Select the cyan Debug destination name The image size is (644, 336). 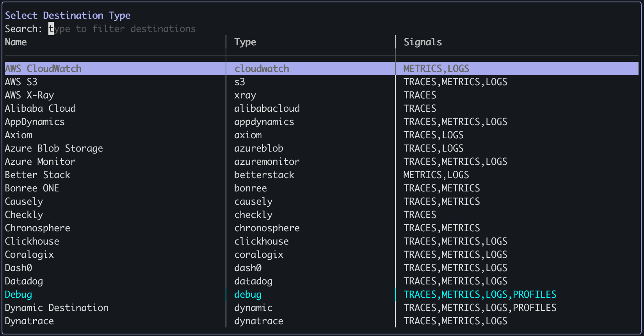[18, 295]
